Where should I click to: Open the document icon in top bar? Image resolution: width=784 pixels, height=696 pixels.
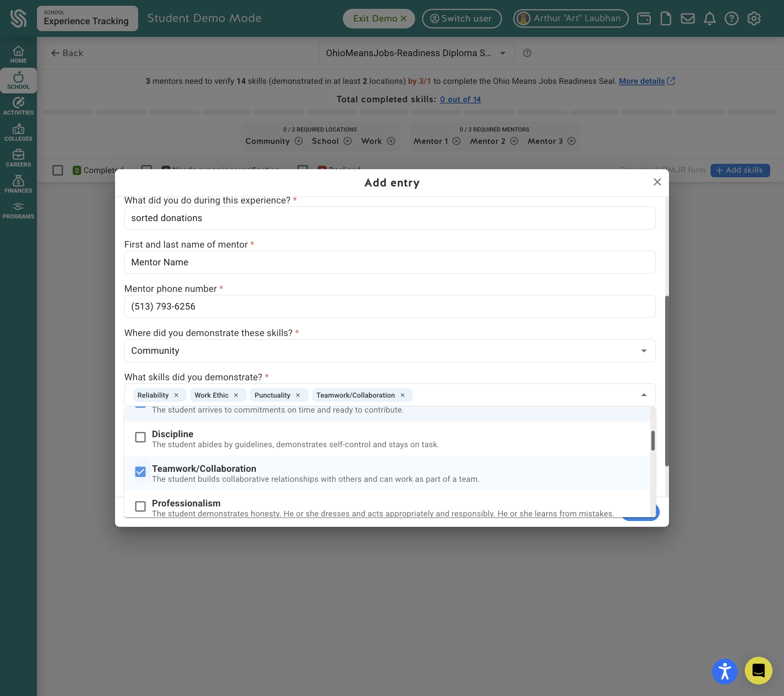666,18
